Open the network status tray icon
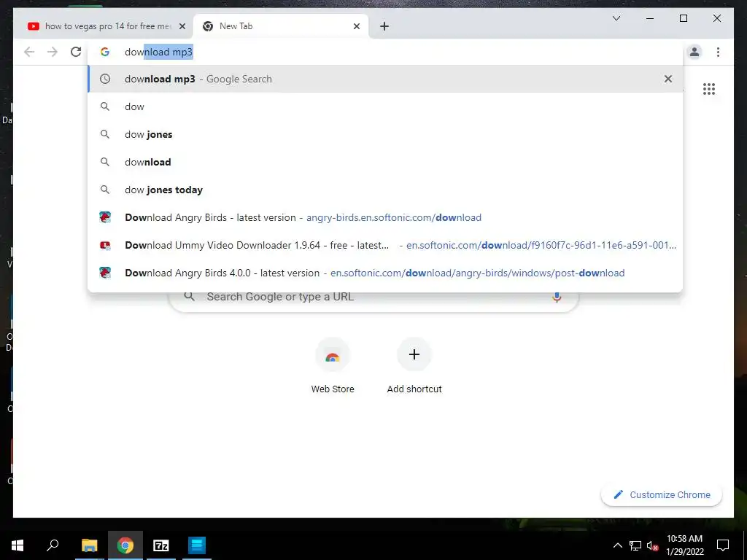This screenshot has width=747, height=560. pos(635,545)
